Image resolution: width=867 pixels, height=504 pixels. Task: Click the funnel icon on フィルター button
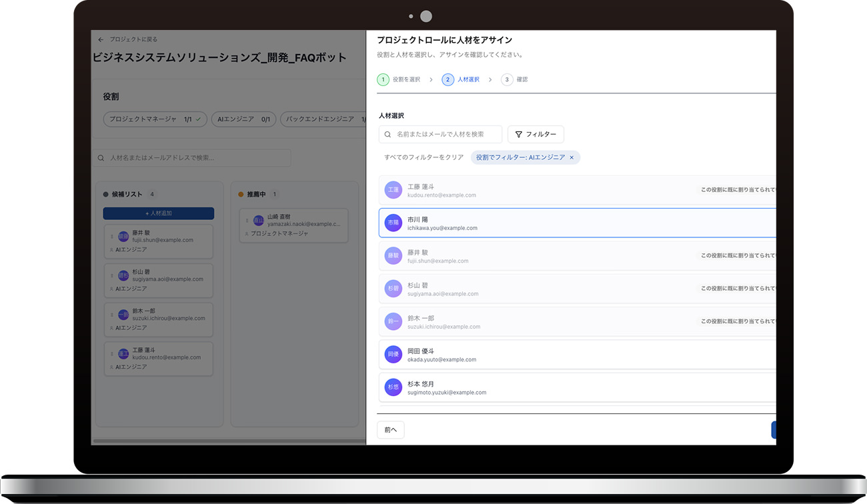click(518, 135)
